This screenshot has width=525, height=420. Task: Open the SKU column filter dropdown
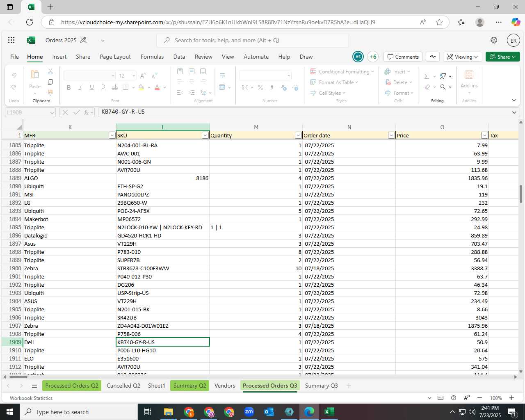(x=205, y=135)
